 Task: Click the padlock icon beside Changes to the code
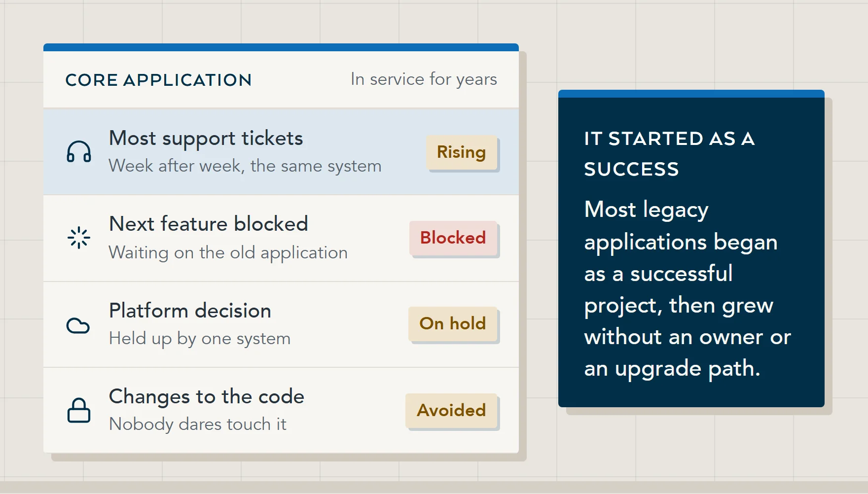click(79, 410)
